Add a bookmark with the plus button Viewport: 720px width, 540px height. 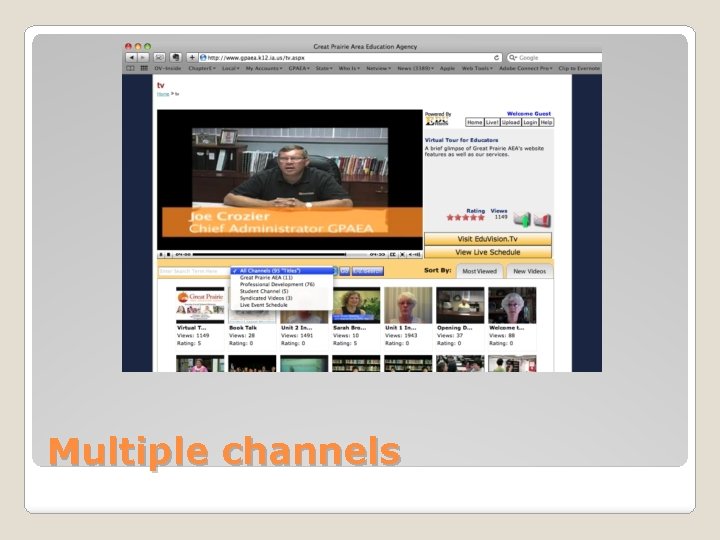[x=192, y=57]
